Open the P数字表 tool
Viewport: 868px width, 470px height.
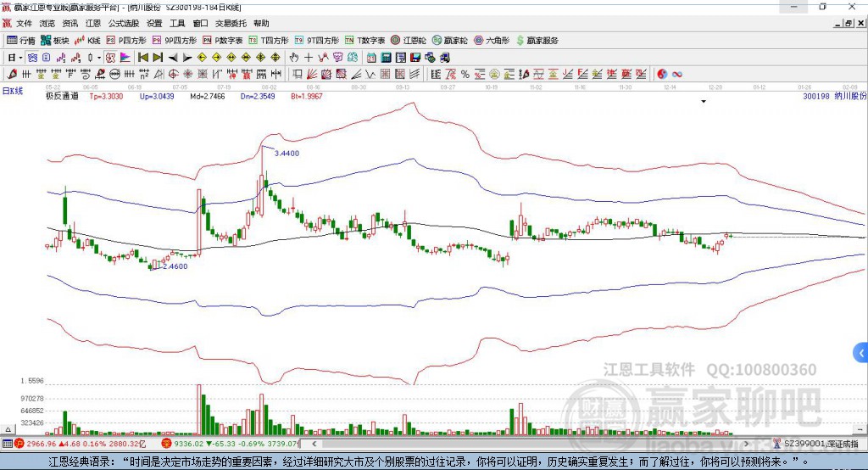click(223, 41)
